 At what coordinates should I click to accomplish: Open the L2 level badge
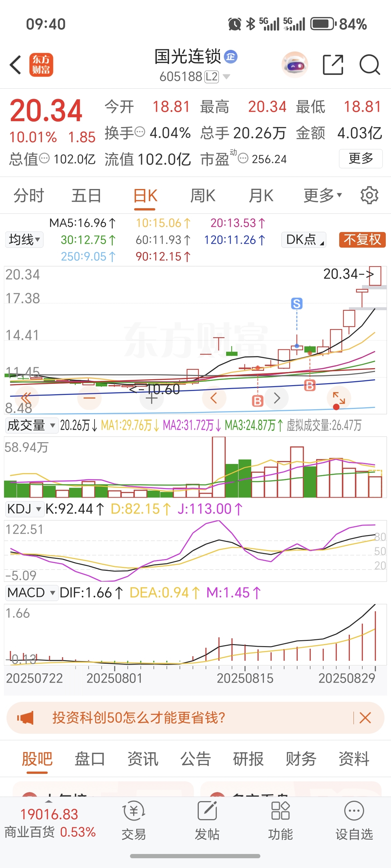[x=212, y=77]
